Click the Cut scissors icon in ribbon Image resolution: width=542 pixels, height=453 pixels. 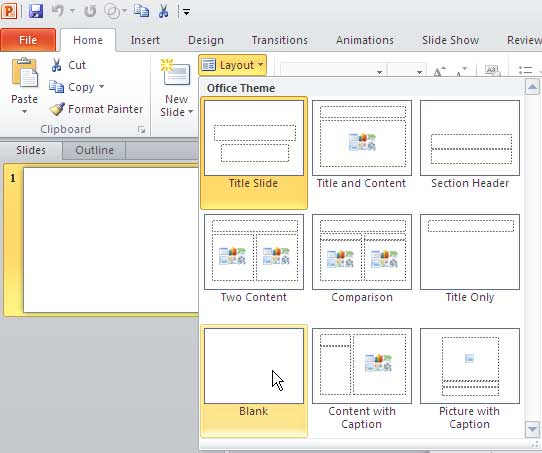click(56, 65)
